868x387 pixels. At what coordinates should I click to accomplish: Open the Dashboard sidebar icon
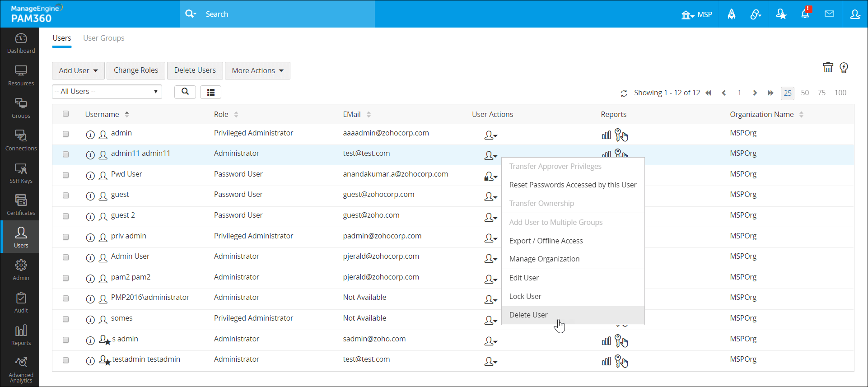coord(21,43)
